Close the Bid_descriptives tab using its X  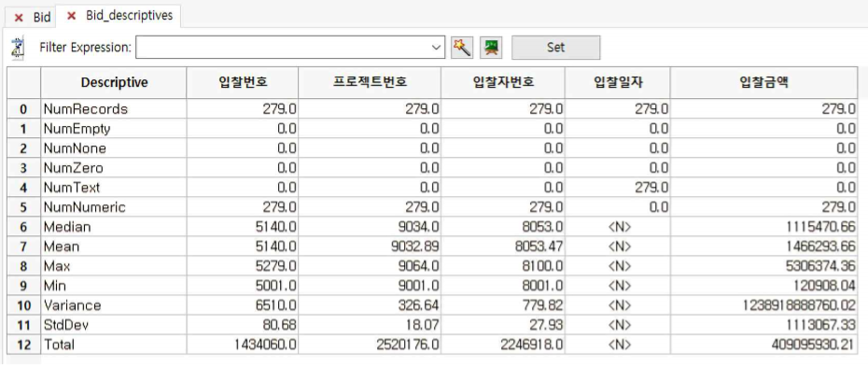pyautogui.click(x=71, y=16)
